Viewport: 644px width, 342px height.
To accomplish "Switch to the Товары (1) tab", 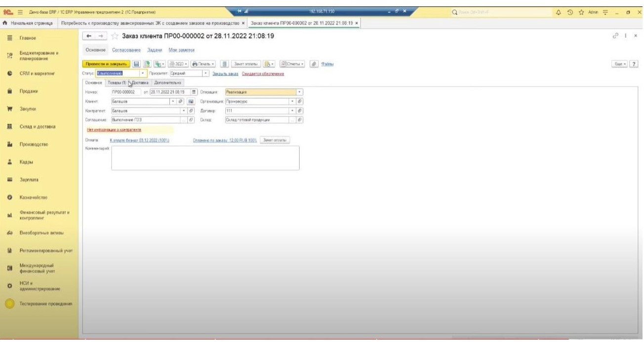I will 117,82.
